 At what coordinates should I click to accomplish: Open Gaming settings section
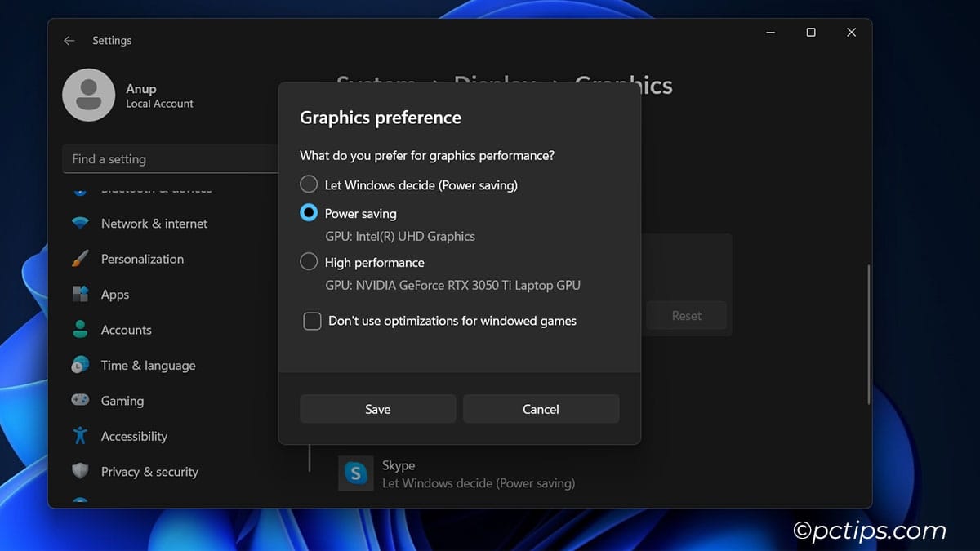click(122, 401)
